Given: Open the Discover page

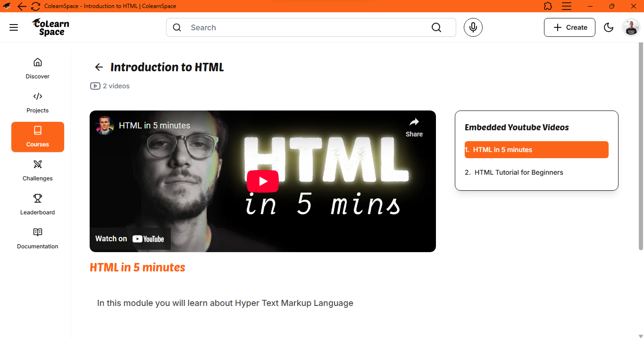Looking at the screenshot, I should [38, 69].
